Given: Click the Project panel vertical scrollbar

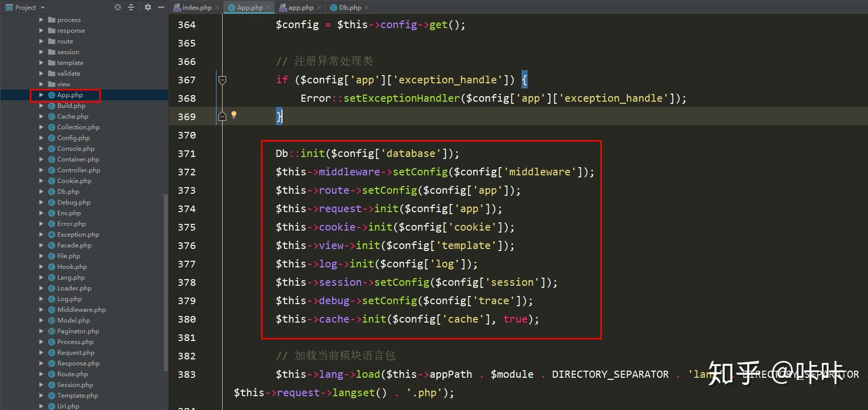Looking at the screenshot, I should (165, 282).
